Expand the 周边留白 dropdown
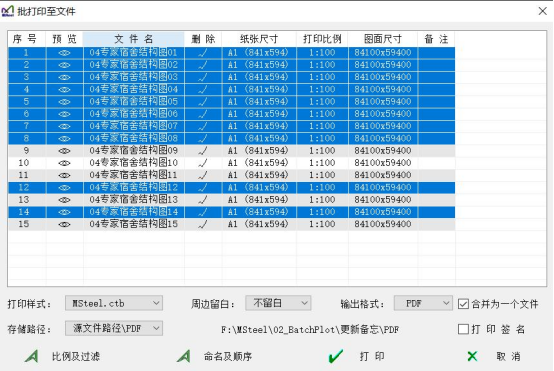 [278, 303]
